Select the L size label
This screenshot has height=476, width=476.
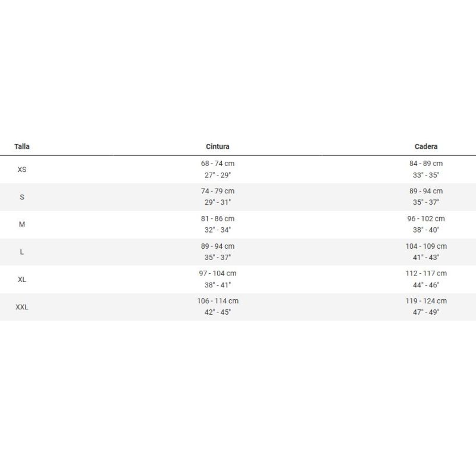point(22,252)
